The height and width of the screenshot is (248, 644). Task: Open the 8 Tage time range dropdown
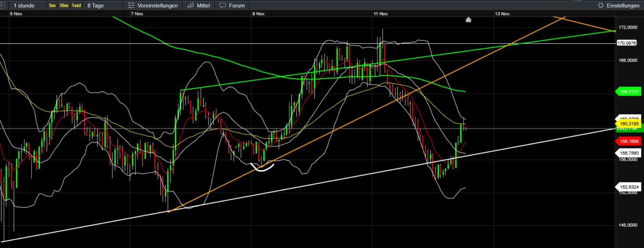tap(95, 6)
